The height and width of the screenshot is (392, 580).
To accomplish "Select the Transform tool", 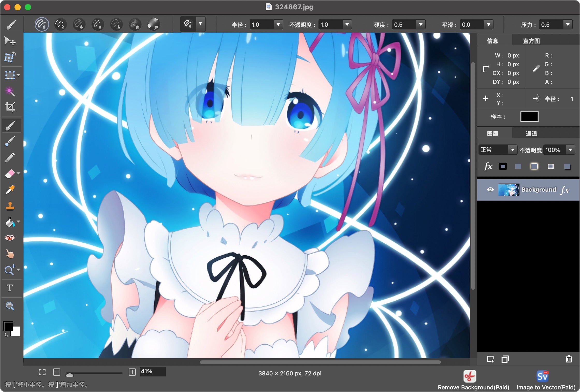I will 10,57.
